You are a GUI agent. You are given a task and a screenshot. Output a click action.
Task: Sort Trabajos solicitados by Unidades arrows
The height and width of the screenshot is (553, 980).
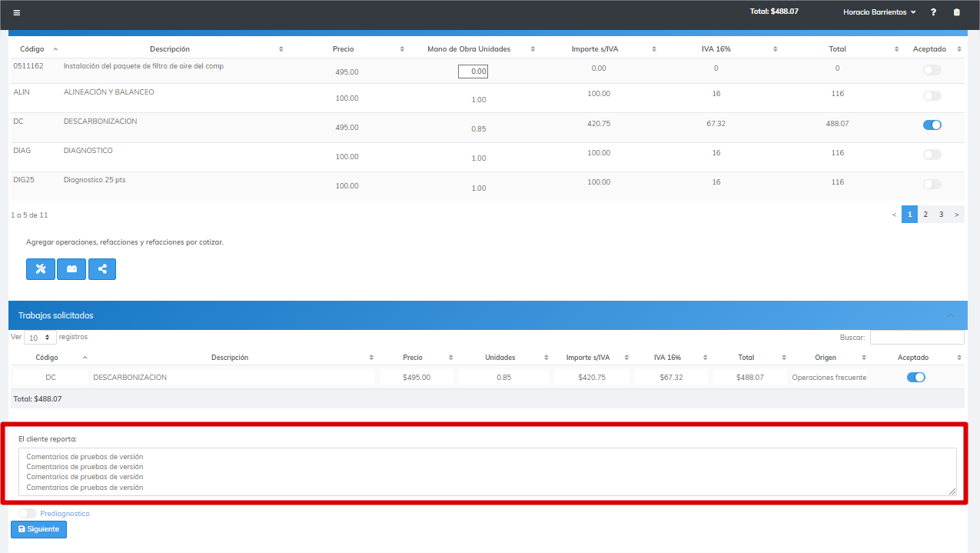[546, 358]
